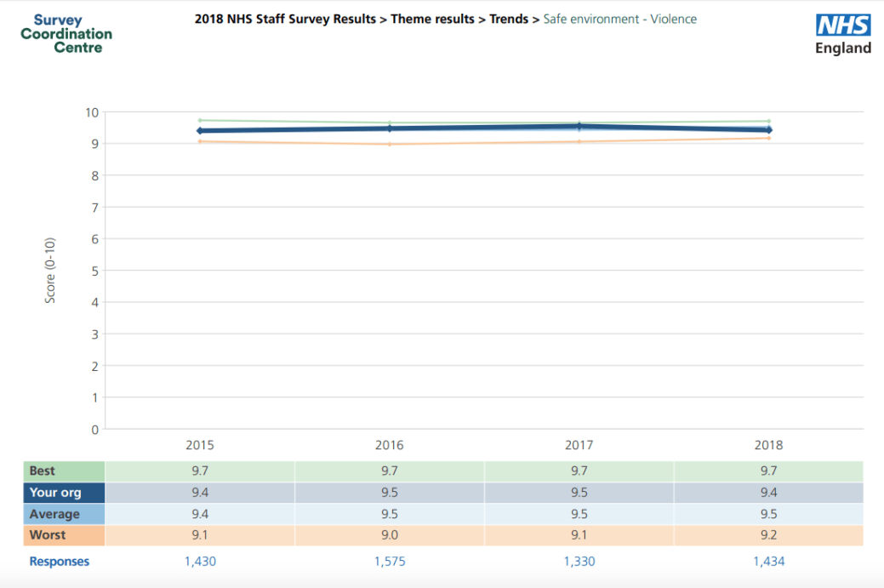
Task: Click the Worst line data point at 2018
Action: pos(768,138)
